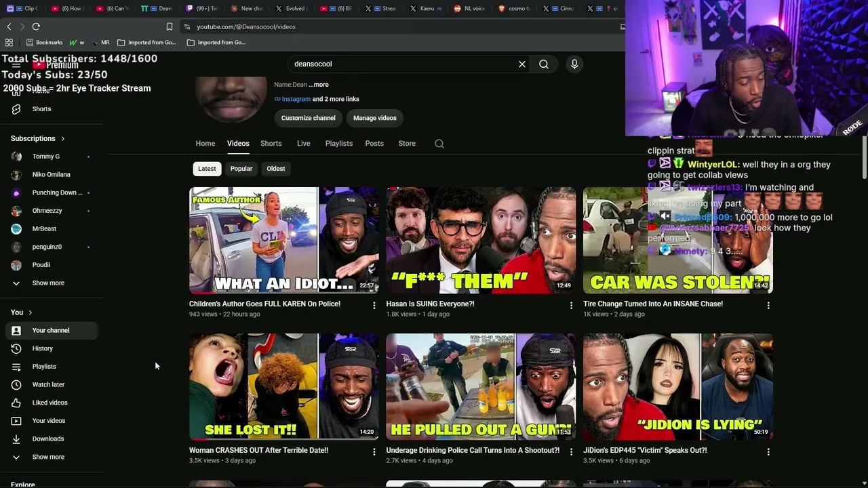Open options menu for JiDion's EDP445 video

pyautogui.click(x=768, y=452)
